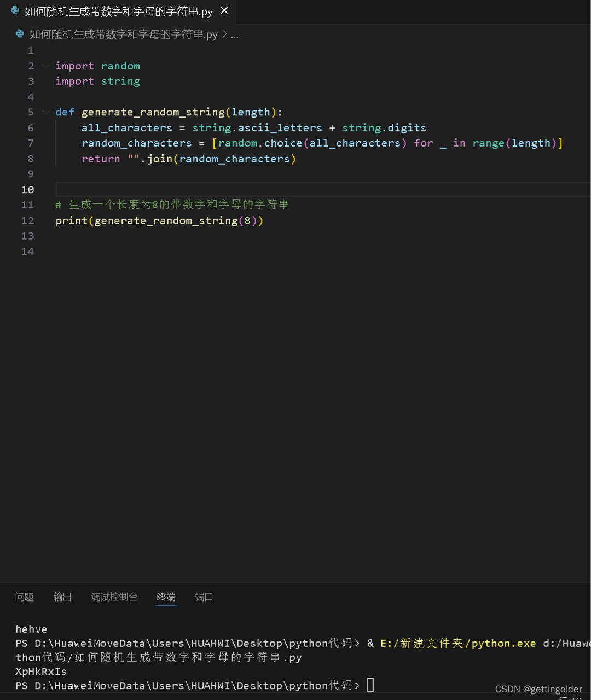Place cursor on empty line 10
Viewport: 591px width, 700px height.
323,190
